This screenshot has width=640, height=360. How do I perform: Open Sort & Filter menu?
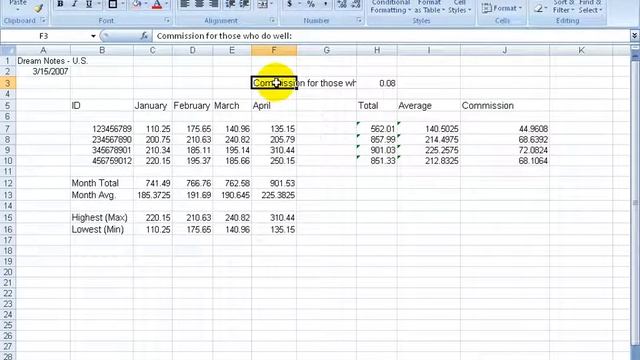pos(564,7)
